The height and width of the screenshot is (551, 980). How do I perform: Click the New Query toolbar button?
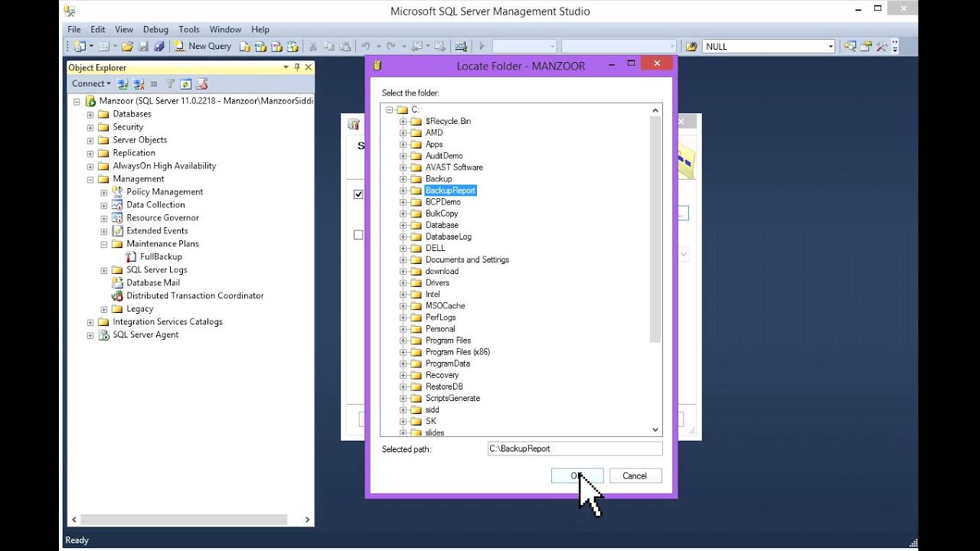(x=203, y=46)
